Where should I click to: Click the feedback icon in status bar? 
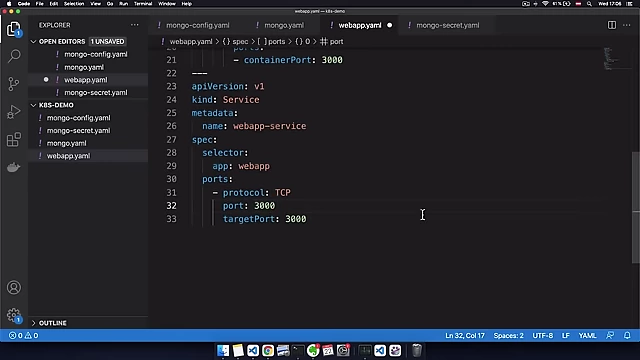pos(610,336)
